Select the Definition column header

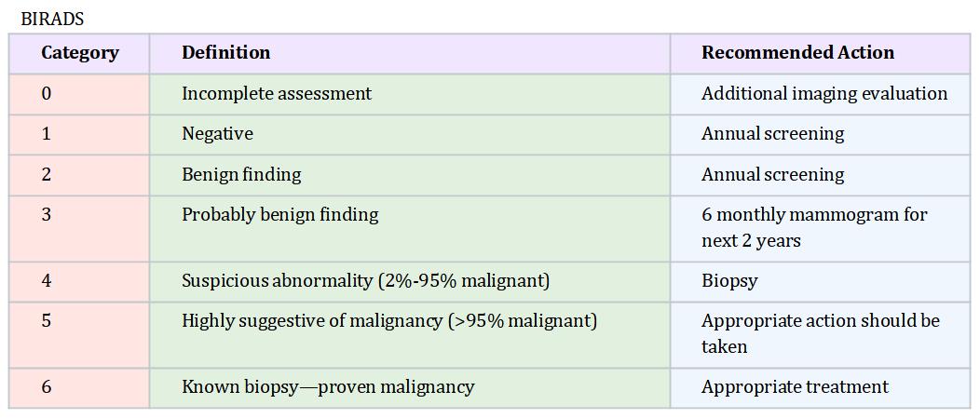click(410, 53)
